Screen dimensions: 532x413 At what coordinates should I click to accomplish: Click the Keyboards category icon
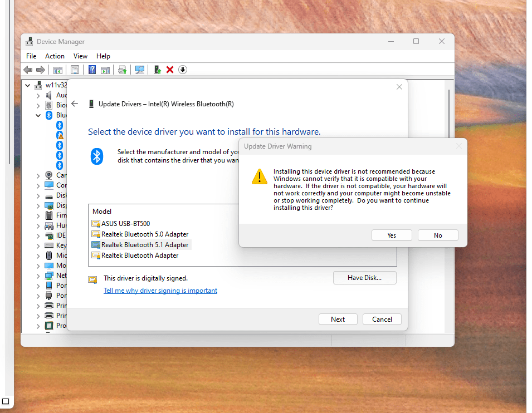pos(49,245)
